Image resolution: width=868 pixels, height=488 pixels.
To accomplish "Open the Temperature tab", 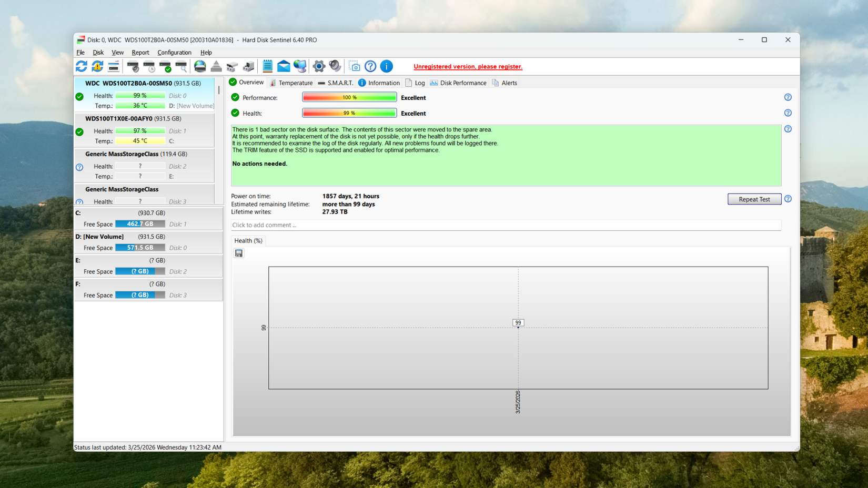I will [x=291, y=83].
